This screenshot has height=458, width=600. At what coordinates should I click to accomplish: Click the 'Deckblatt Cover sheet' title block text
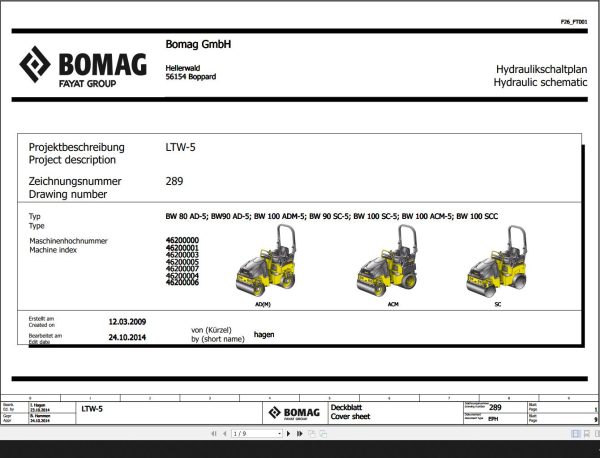click(350, 412)
